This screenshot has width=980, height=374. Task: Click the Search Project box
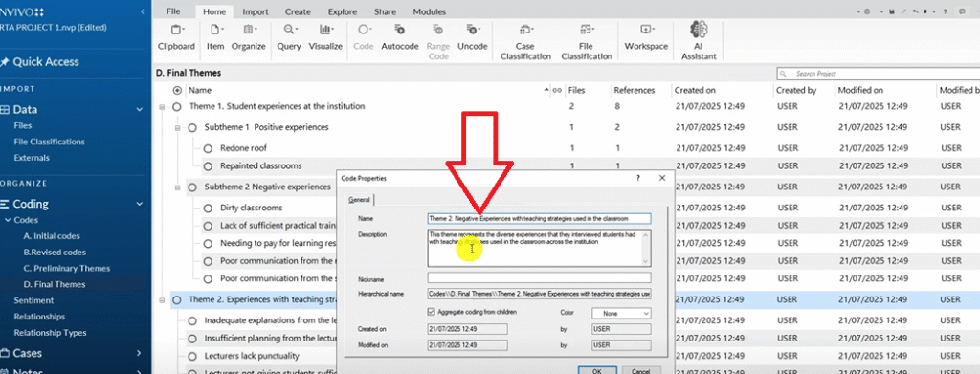pyautogui.click(x=878, y=74)
